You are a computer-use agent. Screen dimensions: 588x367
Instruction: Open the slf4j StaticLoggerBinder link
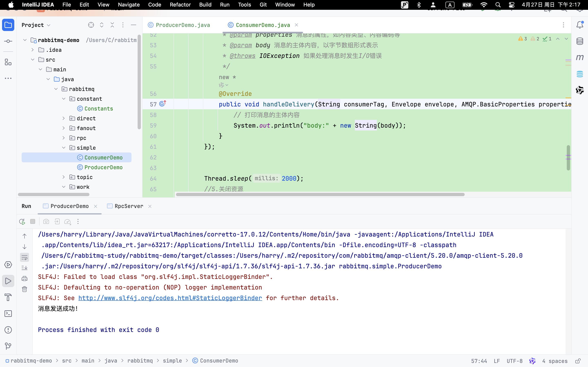(x=170, y=298)
